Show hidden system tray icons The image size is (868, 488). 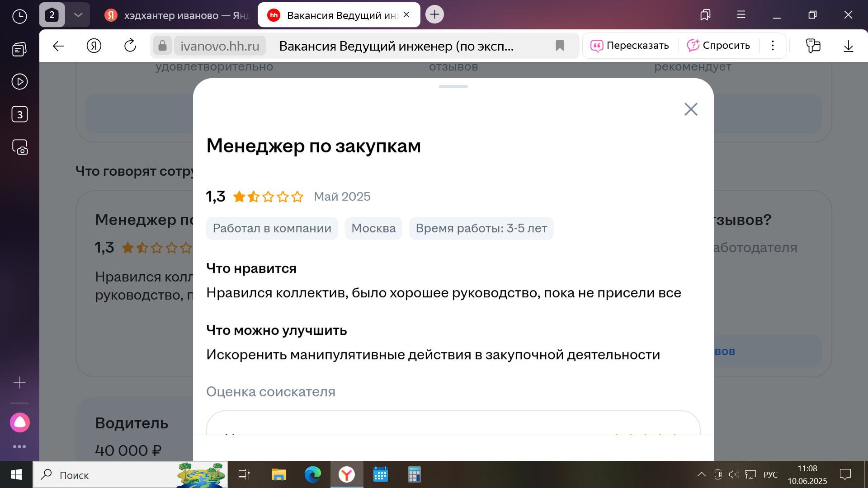701,474
